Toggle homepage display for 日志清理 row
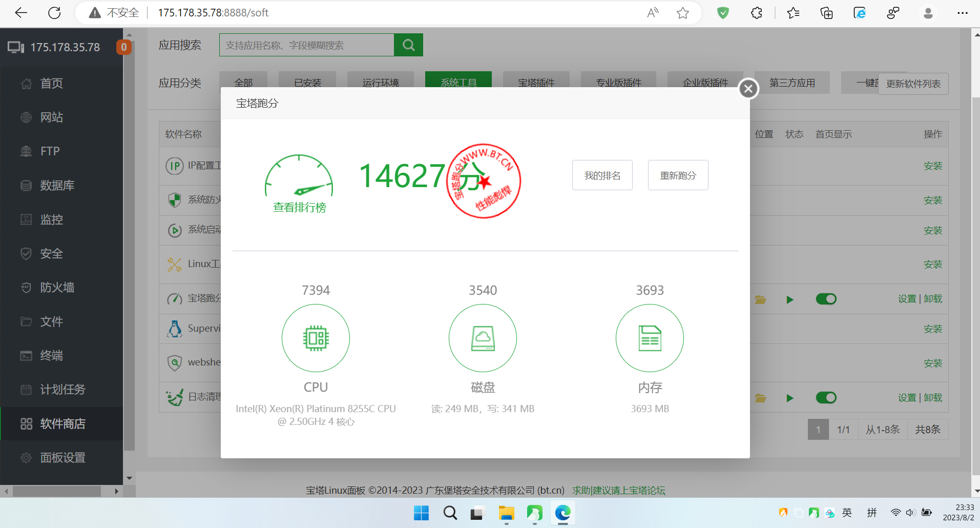 tap(826, 398)
